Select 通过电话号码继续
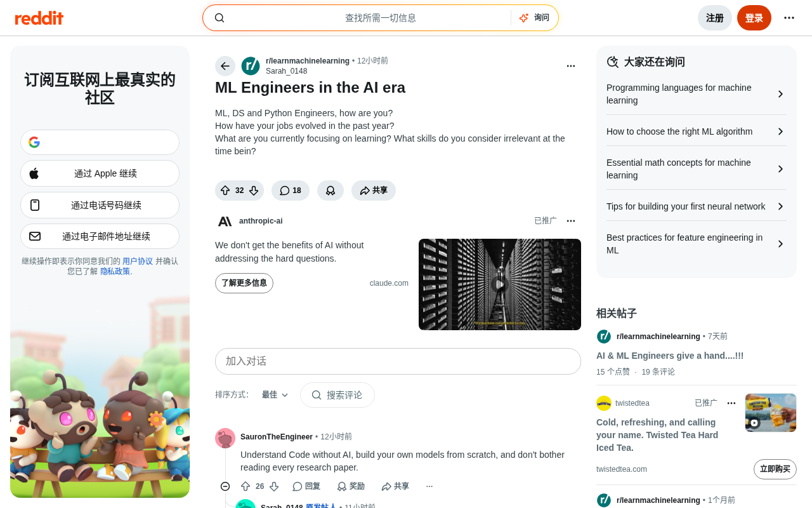The image size is (812, 508). [100, 205]
